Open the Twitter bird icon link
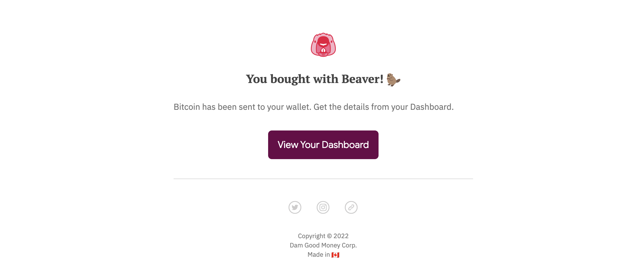The height and width of the screenshot is (279, 644). point(295,207)
